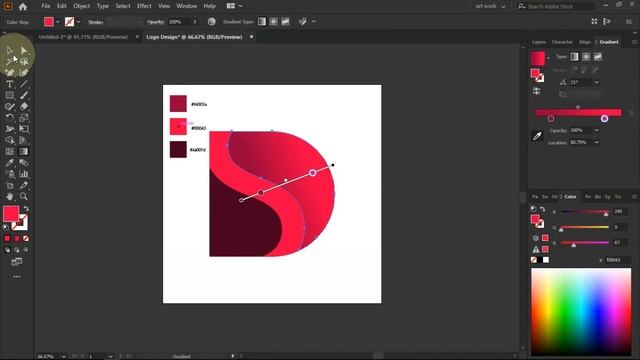Expand the gradient angle dropdown
Image resolution: width=640 pixels, height=360 pixels.
click(597, 82)
